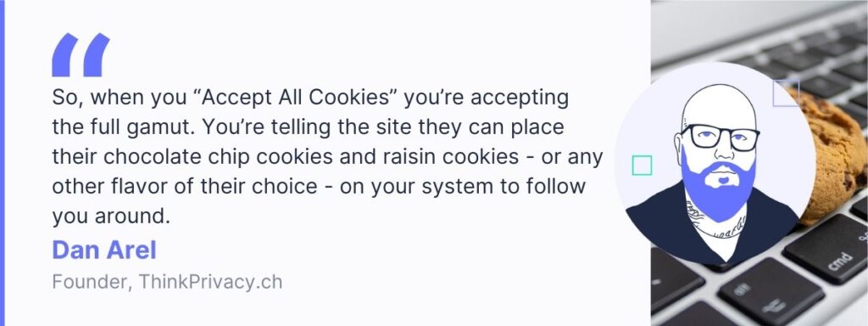Click the blue vertical accent bar at left edge
This screenshot has height=326, width=868.
click(x=3, y=163)
